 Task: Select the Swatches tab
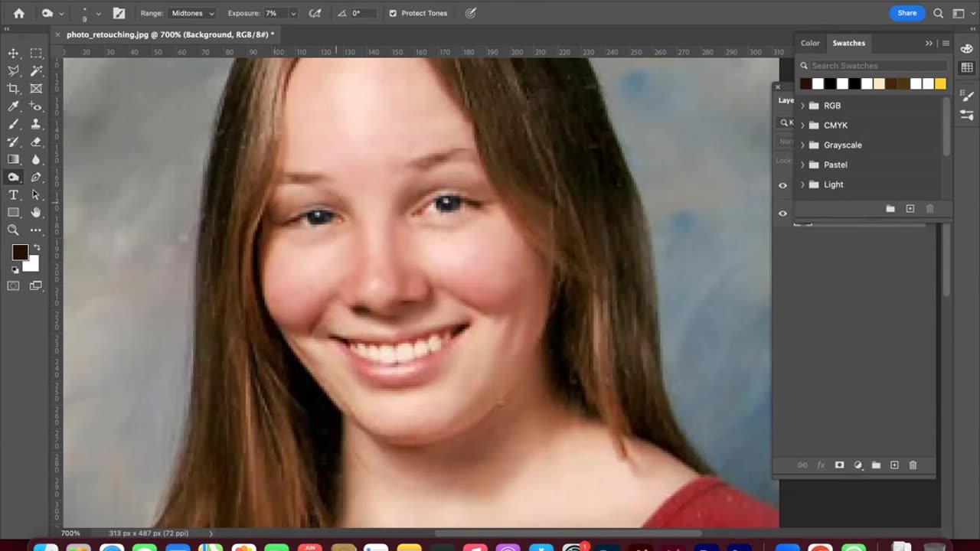tap(848, 43)
